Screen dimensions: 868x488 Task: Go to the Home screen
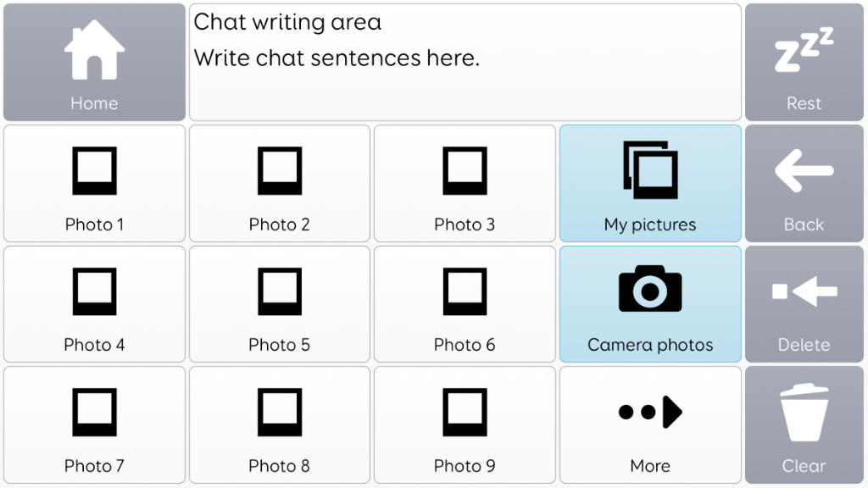coord(94,62)
